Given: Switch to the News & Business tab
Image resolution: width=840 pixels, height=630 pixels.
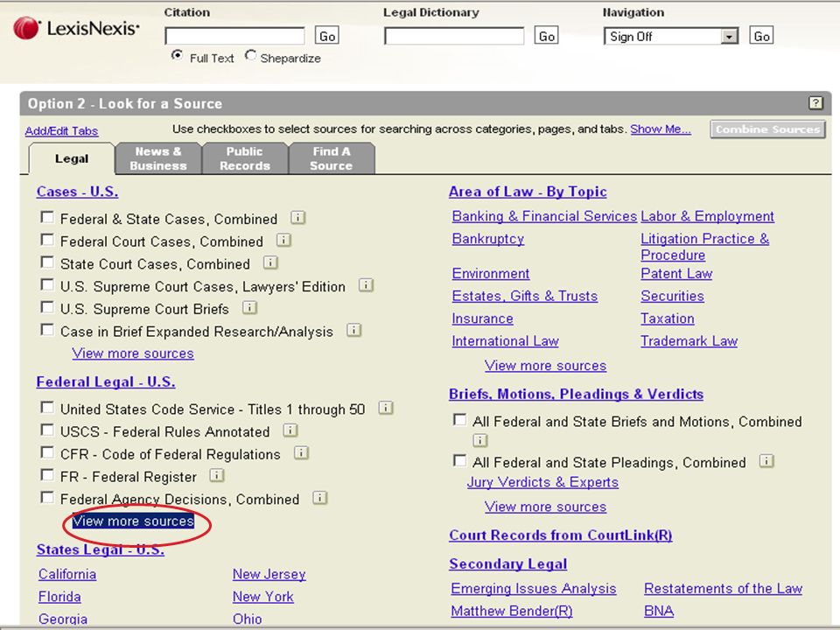Looking at the screenshot, I should [x=158, y=158].
